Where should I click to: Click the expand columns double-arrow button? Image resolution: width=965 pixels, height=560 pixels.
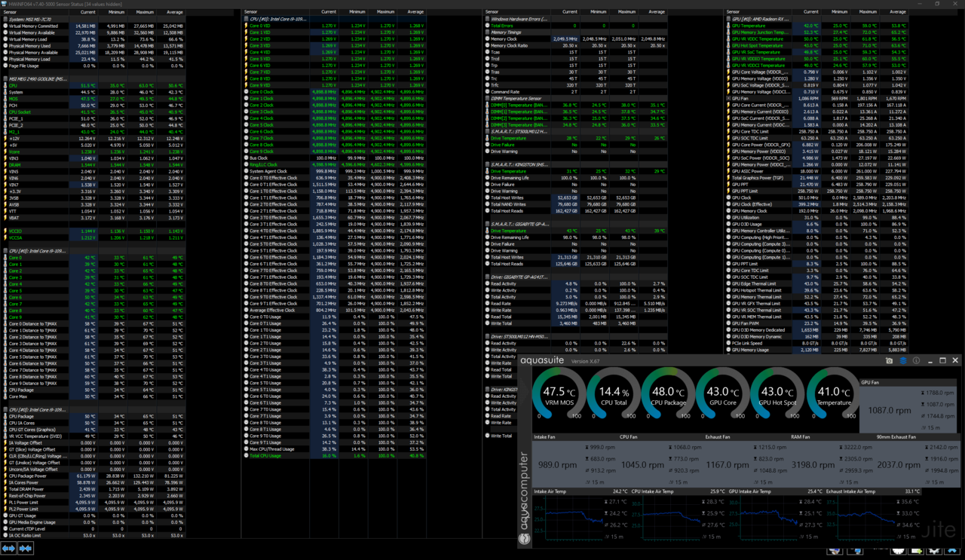pos(9,549)
